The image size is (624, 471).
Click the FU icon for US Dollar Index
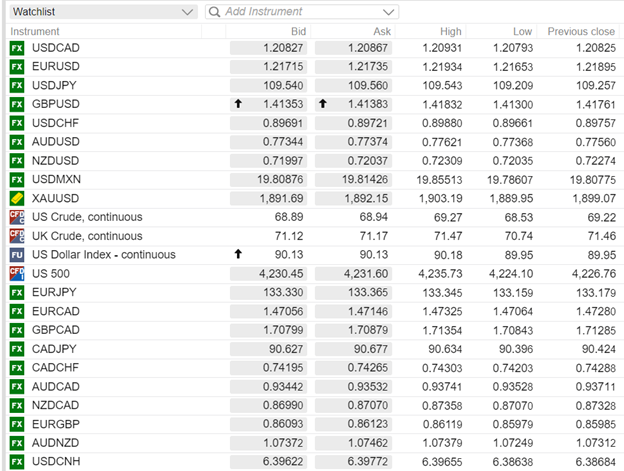pos(17,254)
